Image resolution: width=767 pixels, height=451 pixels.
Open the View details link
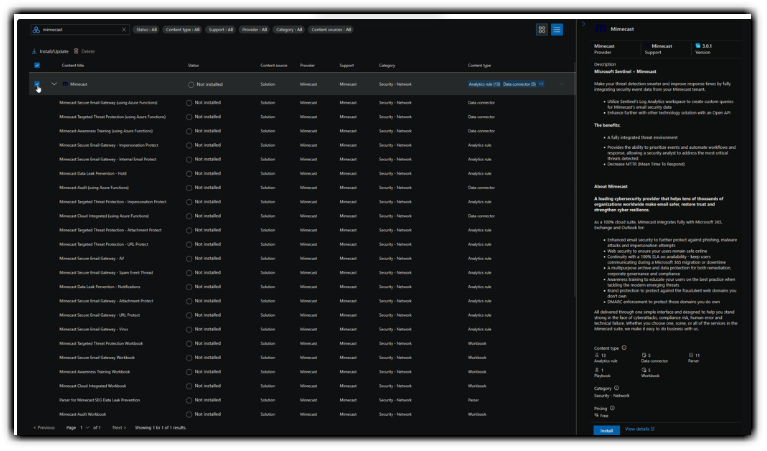(639, 429)
